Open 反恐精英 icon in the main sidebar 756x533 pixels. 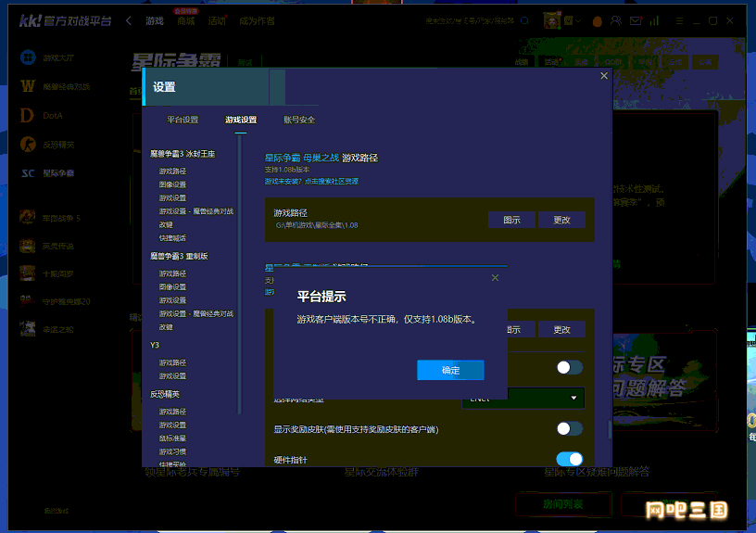point(28,145)
